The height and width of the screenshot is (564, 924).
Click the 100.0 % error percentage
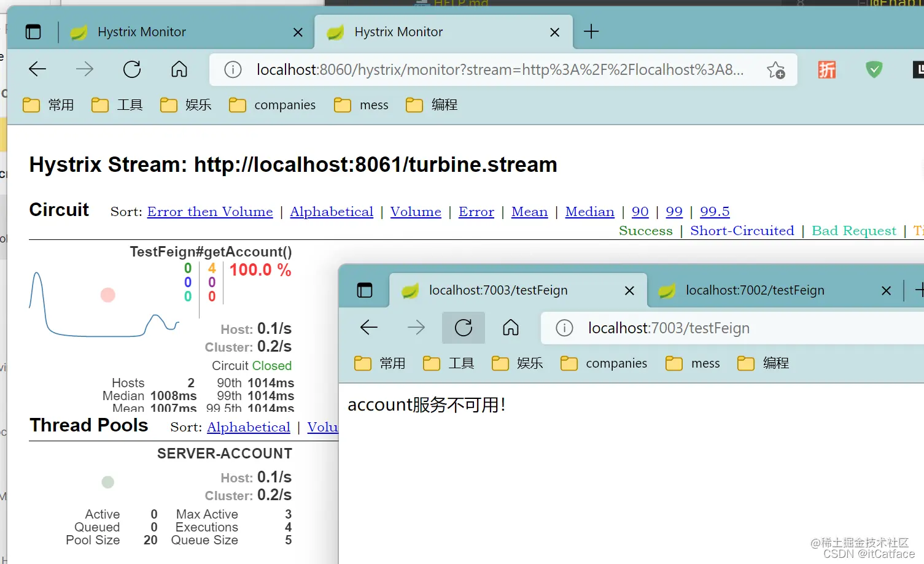(260, 270)
